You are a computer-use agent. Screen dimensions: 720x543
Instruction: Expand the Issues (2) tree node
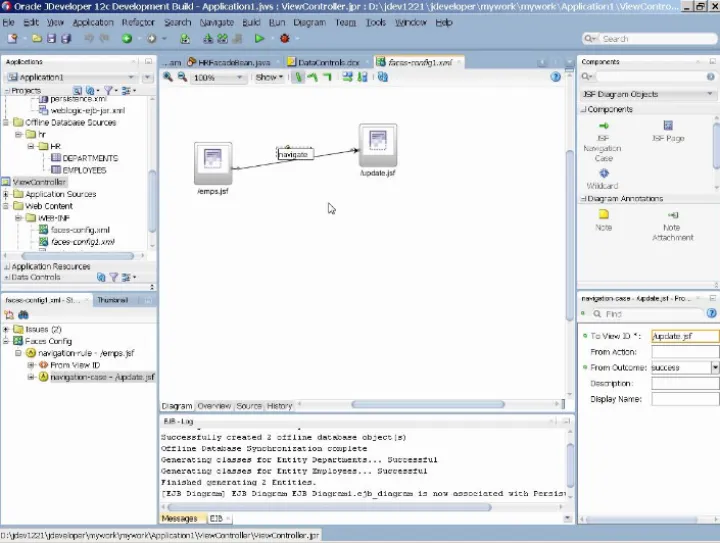7,329
